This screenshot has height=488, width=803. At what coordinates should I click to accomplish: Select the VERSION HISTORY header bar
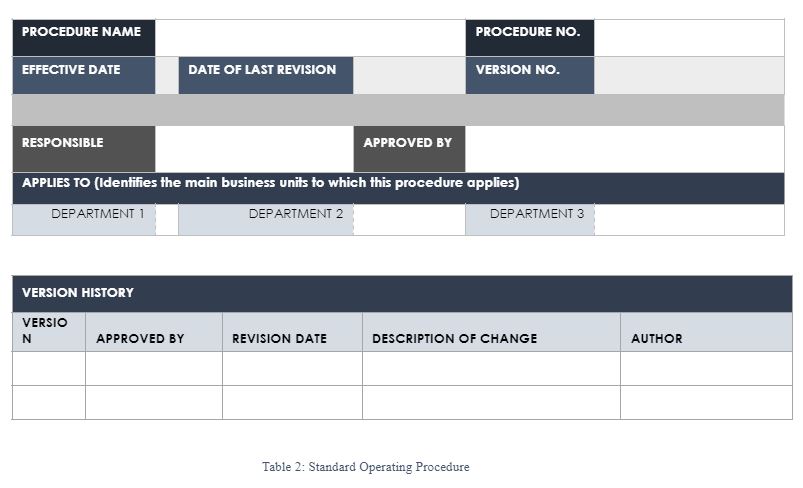click(x=402, y=294)
